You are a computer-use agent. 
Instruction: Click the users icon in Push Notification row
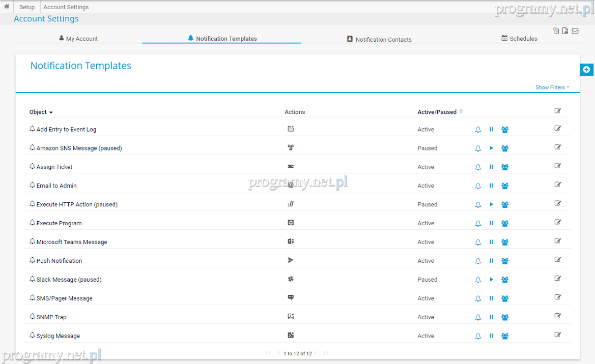tap(505, 261)
